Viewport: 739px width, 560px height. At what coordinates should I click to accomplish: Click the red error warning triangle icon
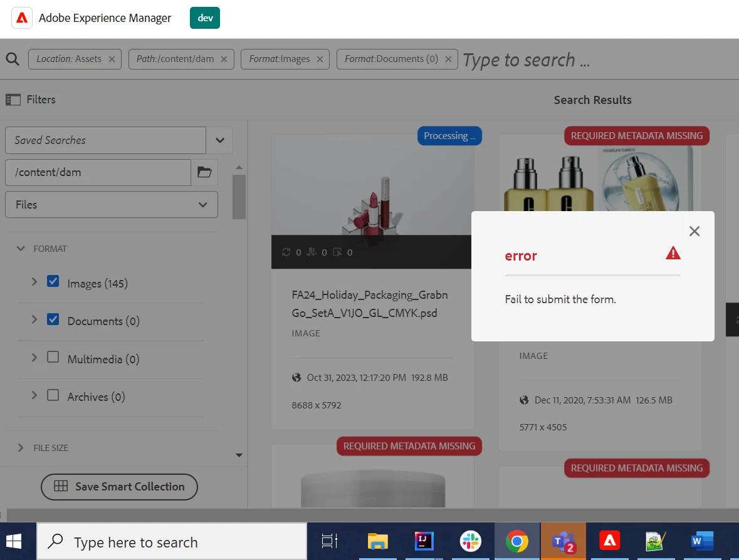[x=673, y=254]
